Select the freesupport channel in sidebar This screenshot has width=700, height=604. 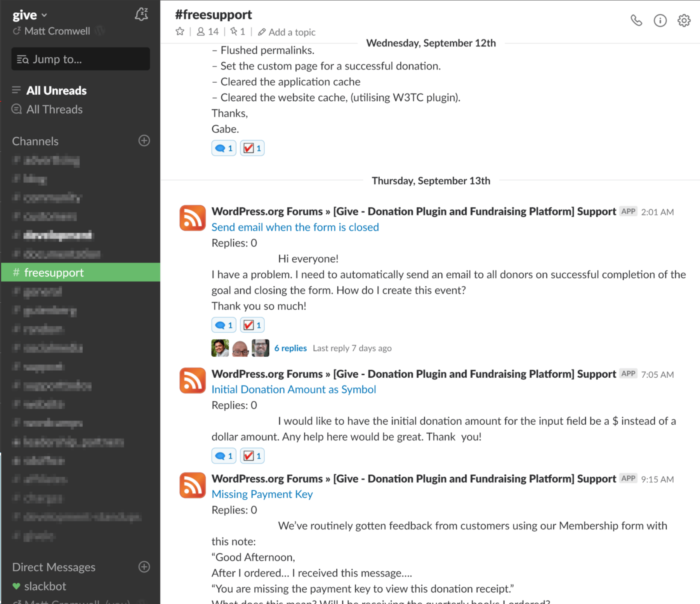coord(81,272)
